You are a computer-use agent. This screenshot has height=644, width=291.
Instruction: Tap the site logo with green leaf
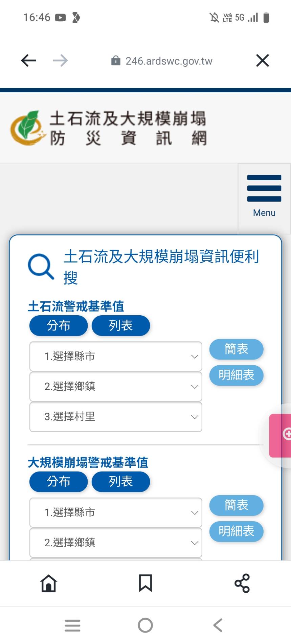28,128
